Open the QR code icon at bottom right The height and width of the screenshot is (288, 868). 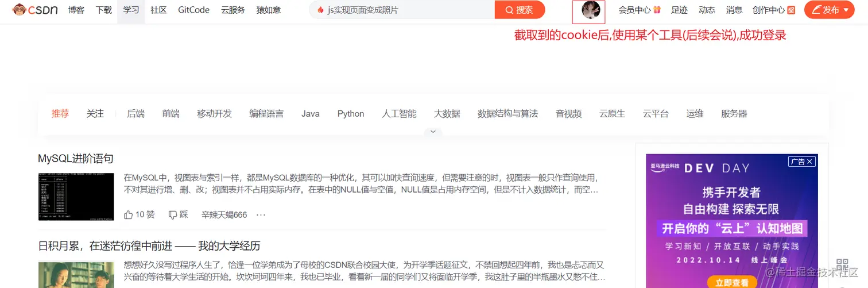click(842, 265)
